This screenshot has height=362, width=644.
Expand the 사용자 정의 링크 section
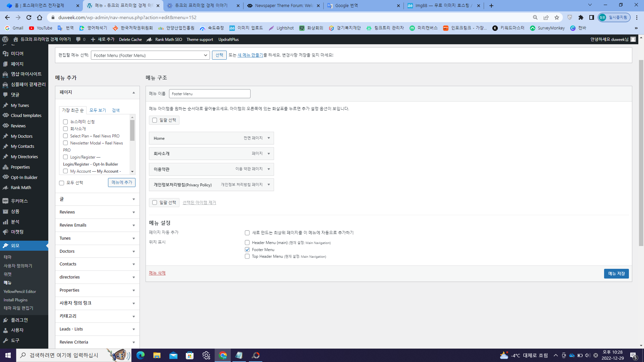(x=97, y=303)
